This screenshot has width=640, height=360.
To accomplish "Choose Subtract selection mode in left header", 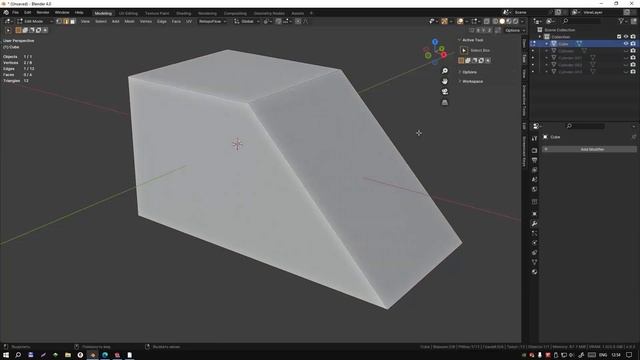I will pyautogui.click(x=31, y=30).
